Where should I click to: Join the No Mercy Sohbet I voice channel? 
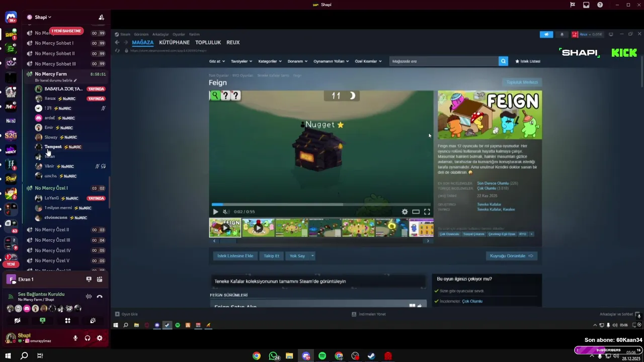click(65, 43)
